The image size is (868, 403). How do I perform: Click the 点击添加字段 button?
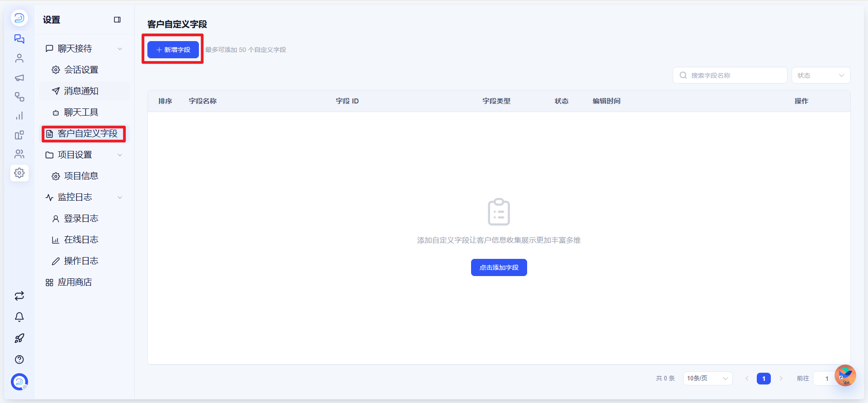tap(499, 267)
